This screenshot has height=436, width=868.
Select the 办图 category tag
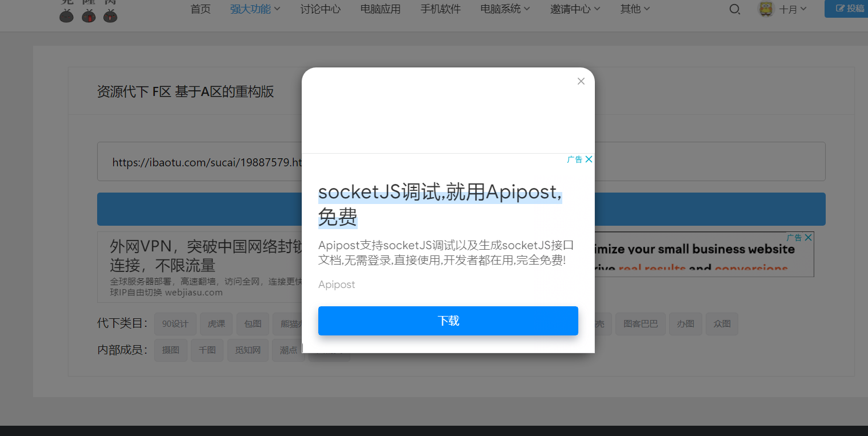click(686, 324)
